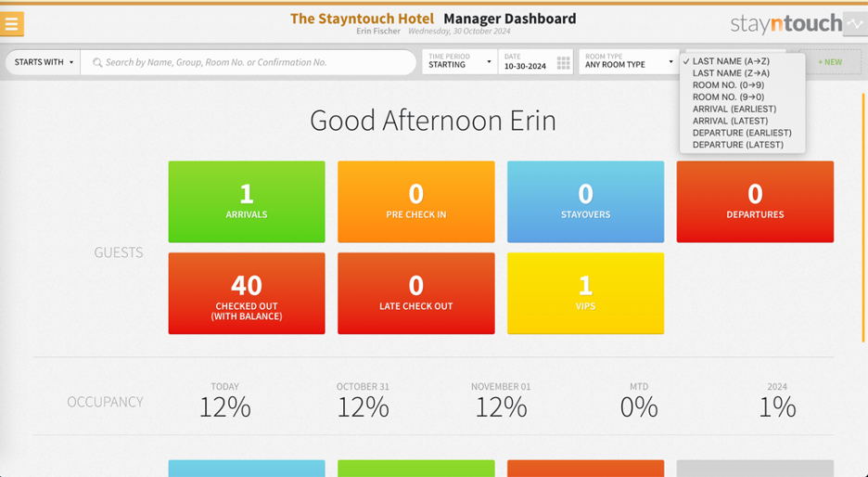Click The Stayntouch Hotel title
The height and width of the screenshot is (477, 868).
coord(362,19)
